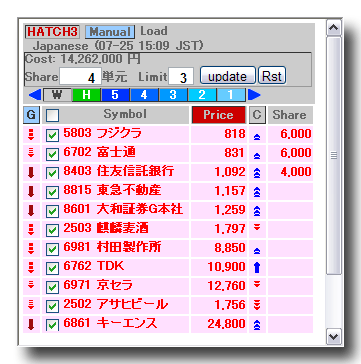Image resolution: width=361 pixels, height=364 pixels.
Task: Uncheck the 8601 大和証券G本社 checkbox
Action: (52, 211)
